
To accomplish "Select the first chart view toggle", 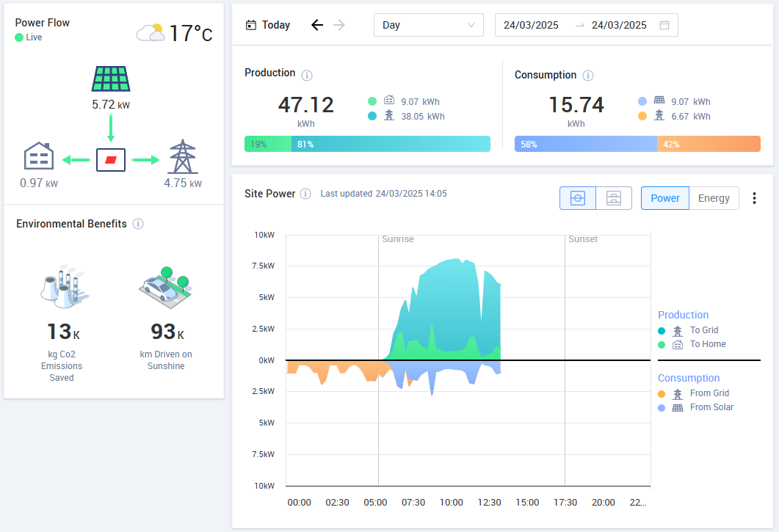I will [x=578, y=198].
